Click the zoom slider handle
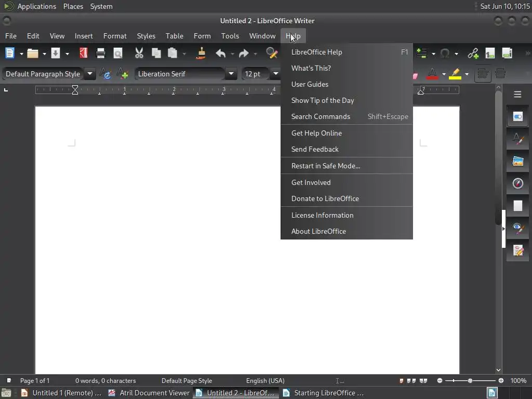This screenshot has width=532, height=399. point(470,381)
